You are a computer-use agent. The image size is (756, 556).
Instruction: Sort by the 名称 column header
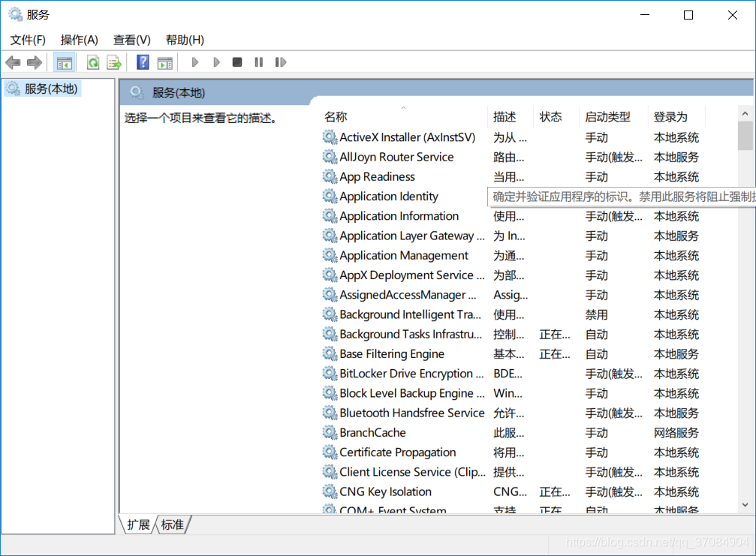[404, 116]
